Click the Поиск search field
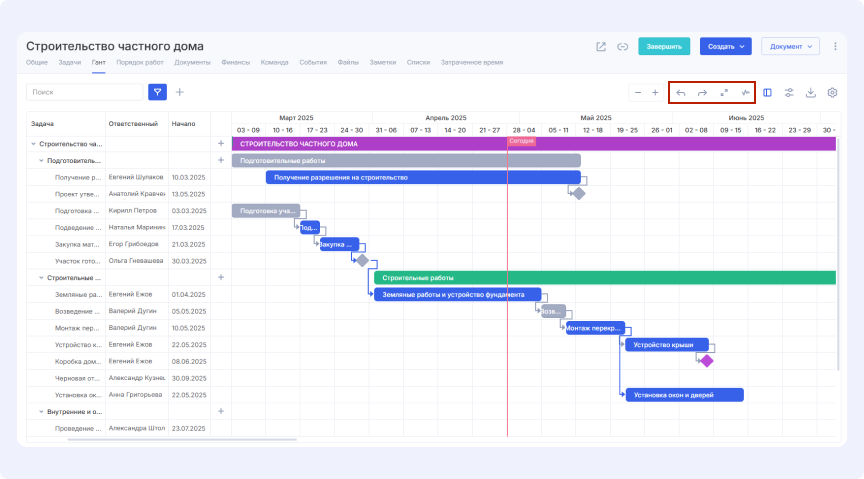Image resolution: width=864 pixels, height=479 pixels. click(84, 92)
